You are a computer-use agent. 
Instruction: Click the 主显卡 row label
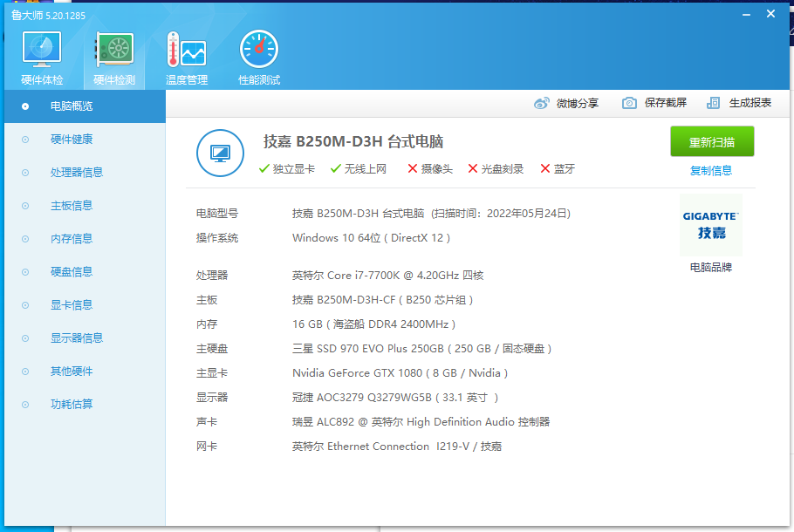(212, 373)
